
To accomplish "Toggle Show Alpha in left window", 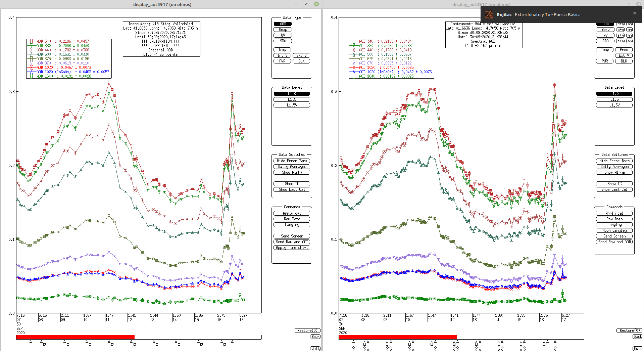I will point(292,172).
